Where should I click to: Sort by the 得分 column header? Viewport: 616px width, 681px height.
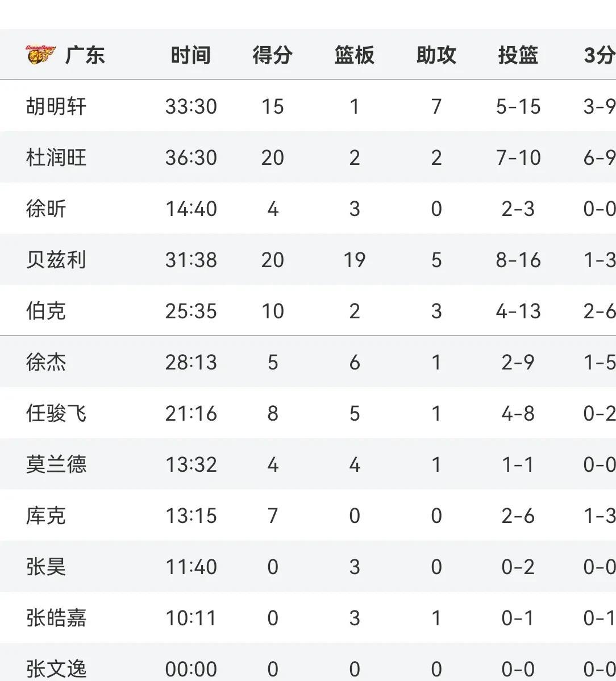click(273, 55)
